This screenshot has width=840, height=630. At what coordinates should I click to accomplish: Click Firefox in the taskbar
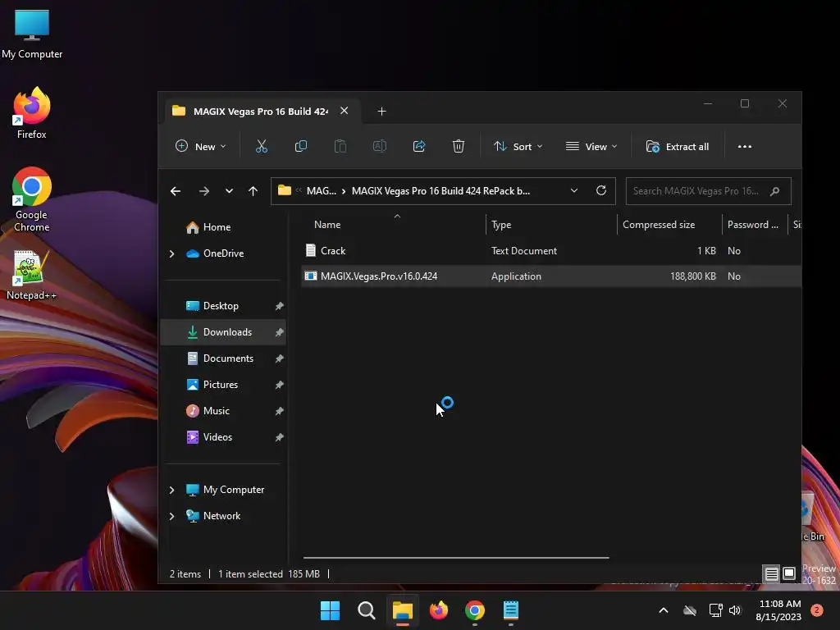(439, 610)
